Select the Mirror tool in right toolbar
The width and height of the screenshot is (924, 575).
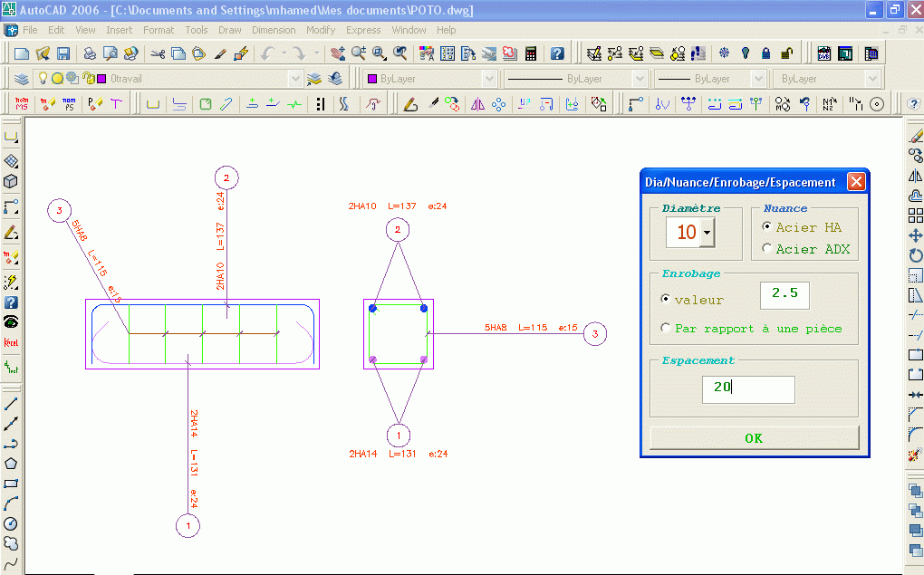tap(915, 176)
